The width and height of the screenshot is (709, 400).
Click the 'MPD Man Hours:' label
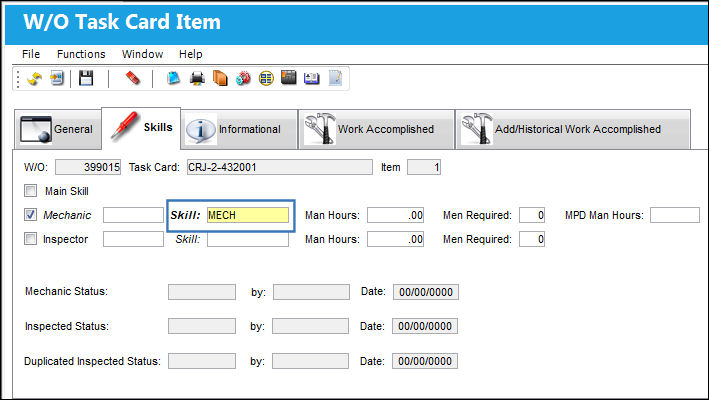(604, 215)
